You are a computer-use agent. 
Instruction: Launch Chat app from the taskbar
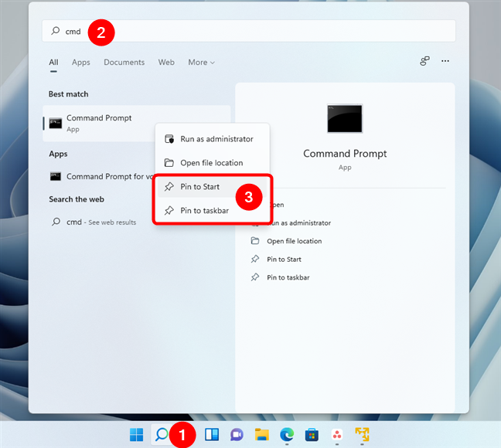pyautogui.click(x=237, y=435)
